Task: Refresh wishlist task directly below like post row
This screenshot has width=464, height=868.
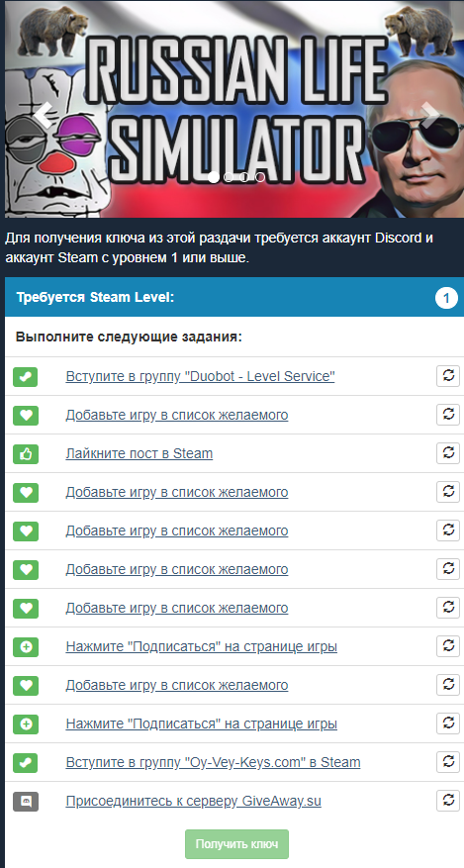Action: (448, 491)
